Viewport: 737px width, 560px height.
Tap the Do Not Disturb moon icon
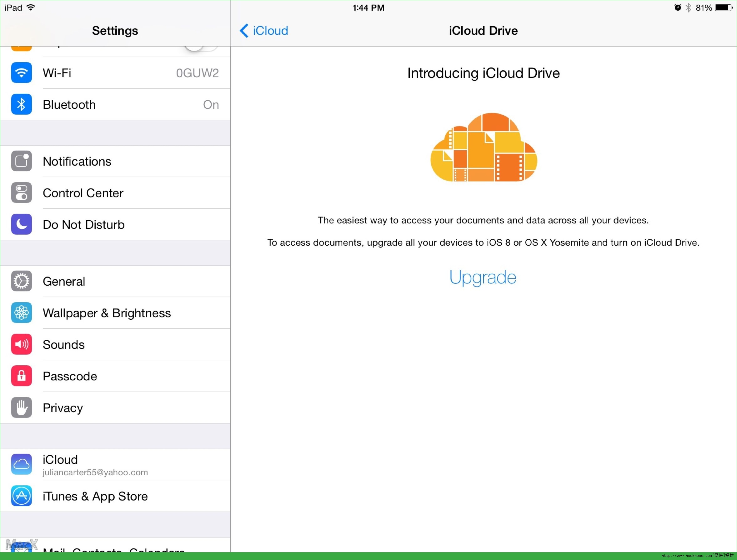click(21, 224)
